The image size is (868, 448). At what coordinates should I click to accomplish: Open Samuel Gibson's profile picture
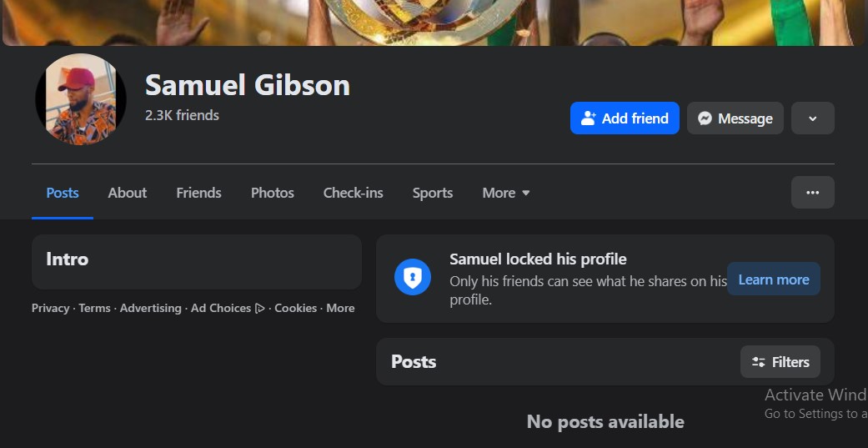coord(81,99)
